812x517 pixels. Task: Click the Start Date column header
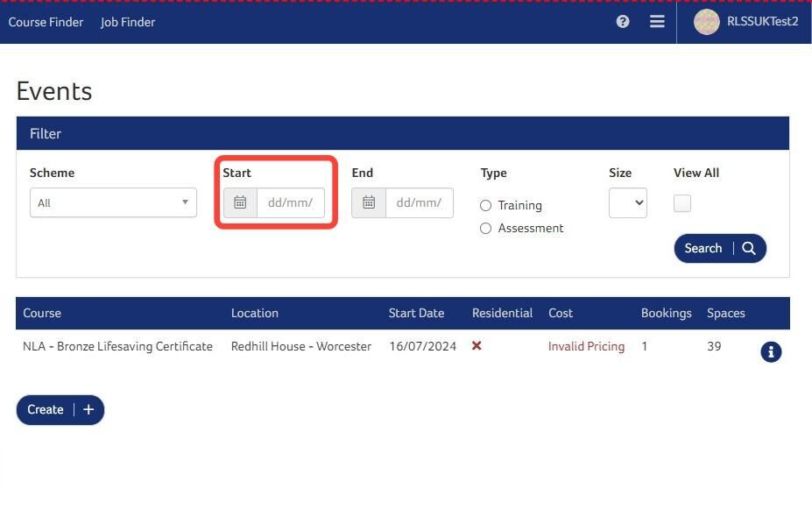[x=416, y=313]
